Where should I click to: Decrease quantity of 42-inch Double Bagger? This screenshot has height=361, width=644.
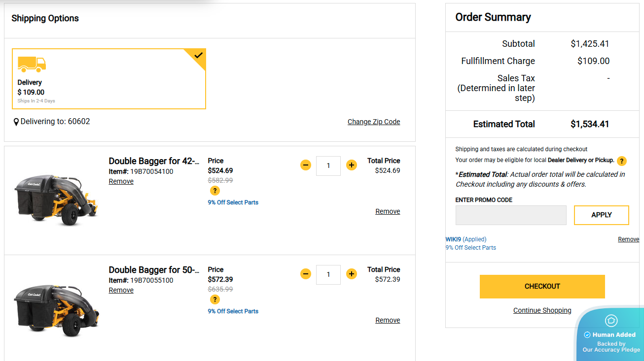pyautogui.click(x=306, y=165)
